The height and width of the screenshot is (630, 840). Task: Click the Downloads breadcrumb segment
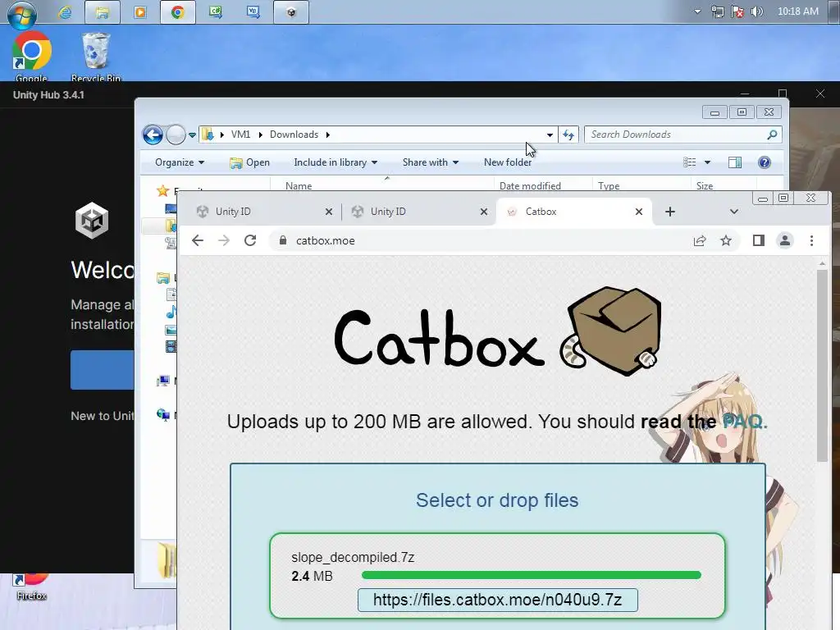(294, 135)
